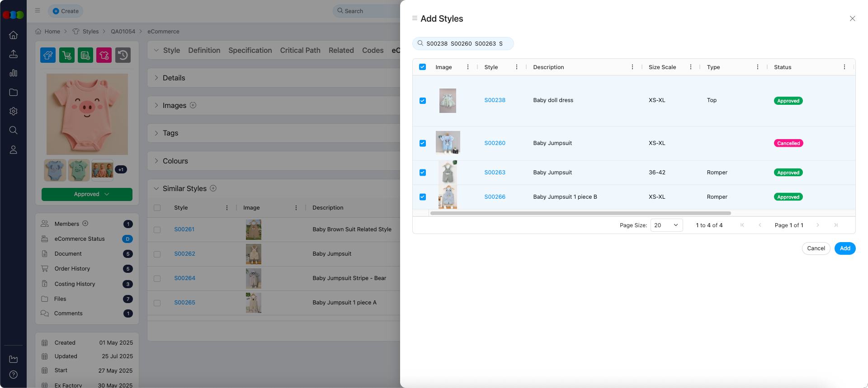This screenshot has height=388, width=868.
Task: Click the history clock icon button
Action: pos(123,55)
